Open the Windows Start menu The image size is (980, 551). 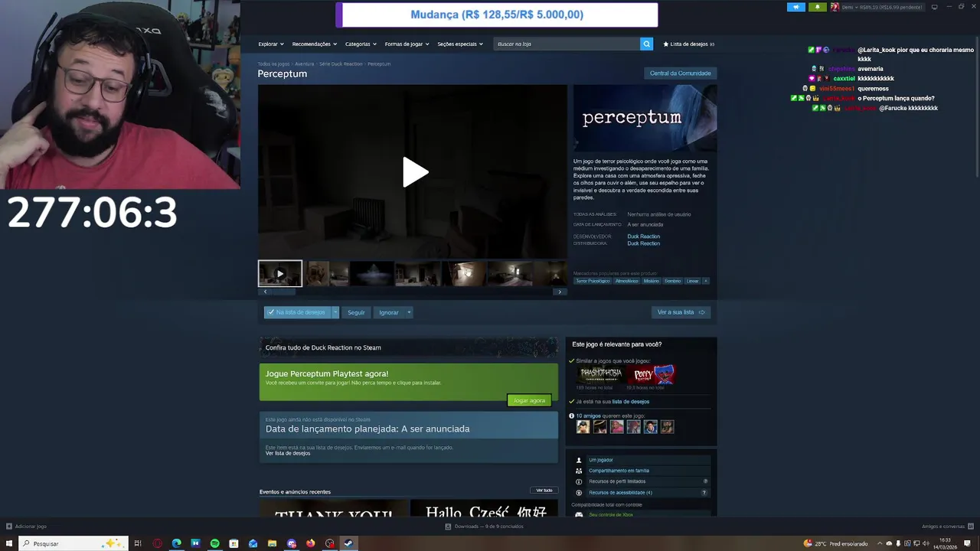tap(8, 543)
